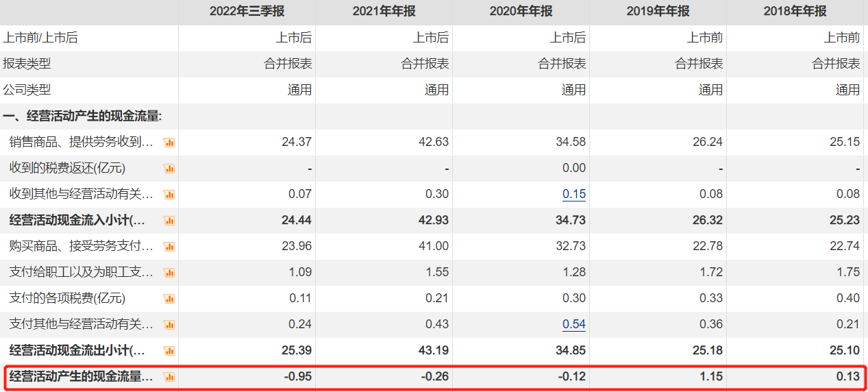Image resolution: width=868 pixels, height=392 pixels.
Task: Click the 24.44 inflow subtotal cell
Action: 297,220
